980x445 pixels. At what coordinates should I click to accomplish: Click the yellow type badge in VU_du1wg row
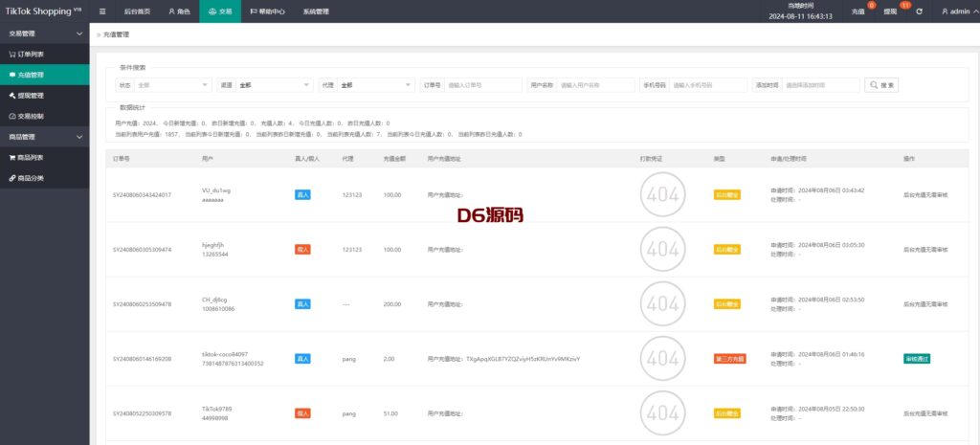click(727, 195)
